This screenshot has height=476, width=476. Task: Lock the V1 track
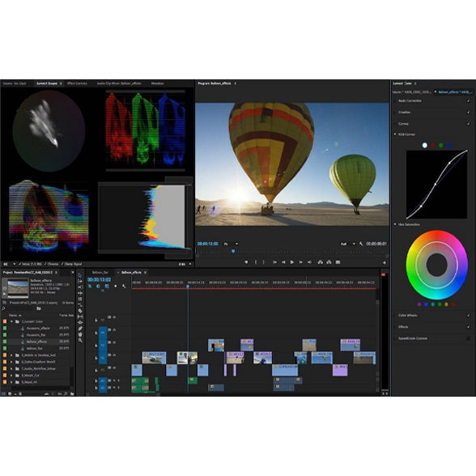(x=96, y=371)
